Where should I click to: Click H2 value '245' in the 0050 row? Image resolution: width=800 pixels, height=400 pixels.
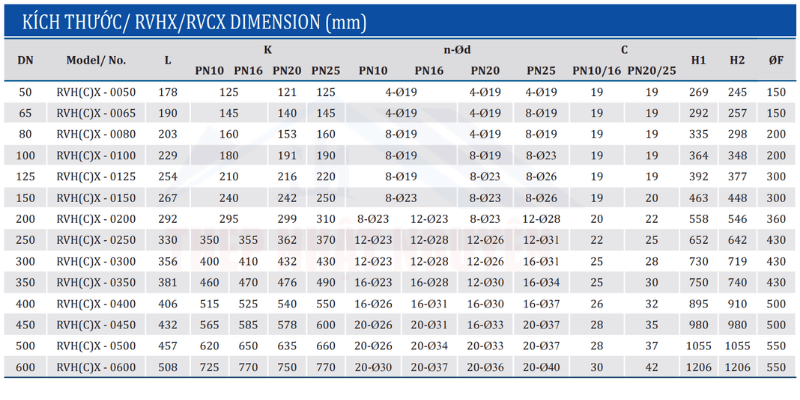coord(737,92)
